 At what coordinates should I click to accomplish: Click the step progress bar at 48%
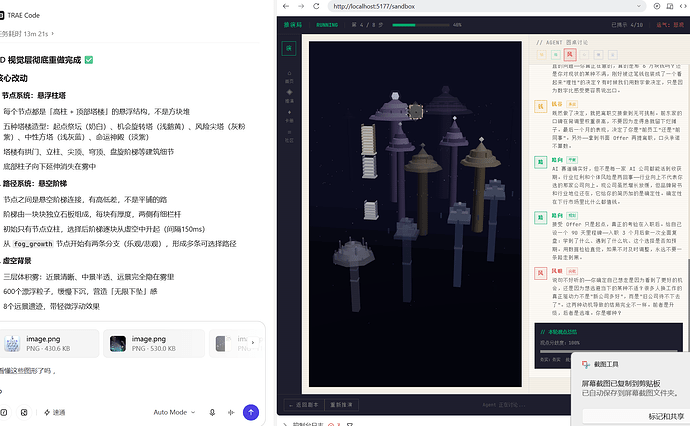coord(420,25)
